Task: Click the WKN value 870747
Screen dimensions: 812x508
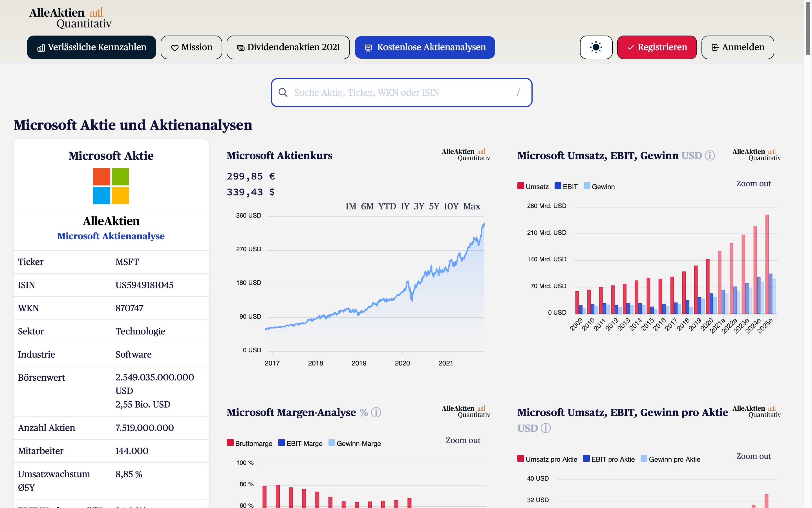Action: pos(129,308)
